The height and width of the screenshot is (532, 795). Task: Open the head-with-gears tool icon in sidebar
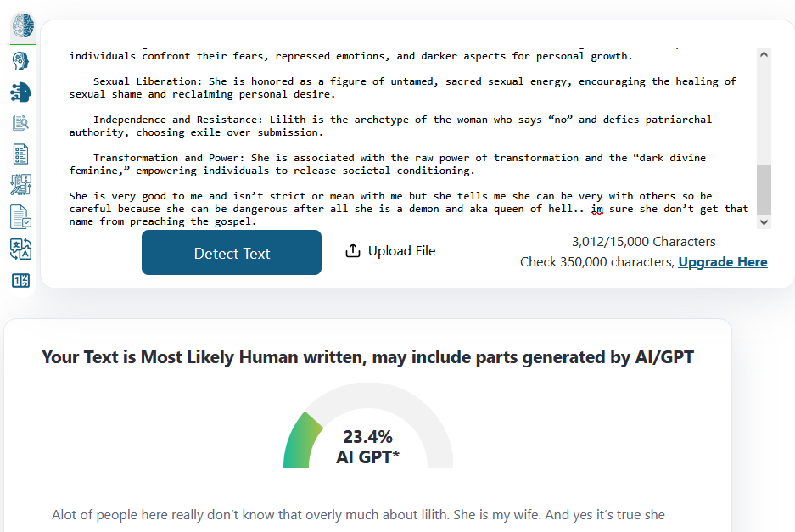[x=21, y=60]
